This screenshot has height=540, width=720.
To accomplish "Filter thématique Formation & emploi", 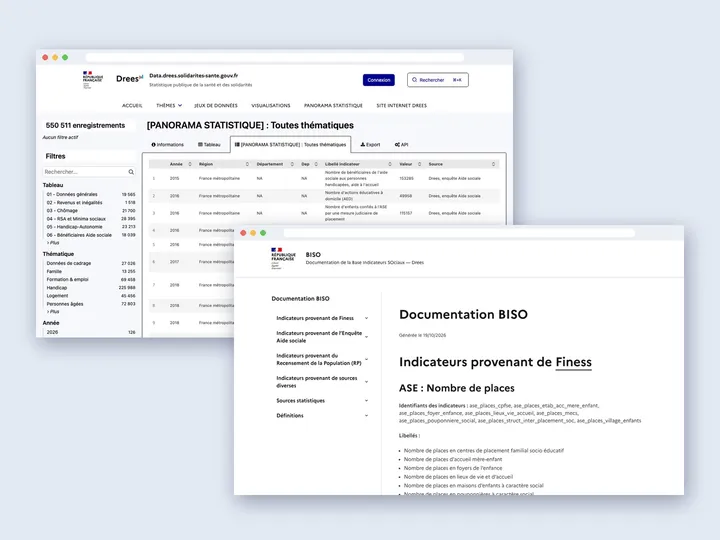I will (90, 280).
